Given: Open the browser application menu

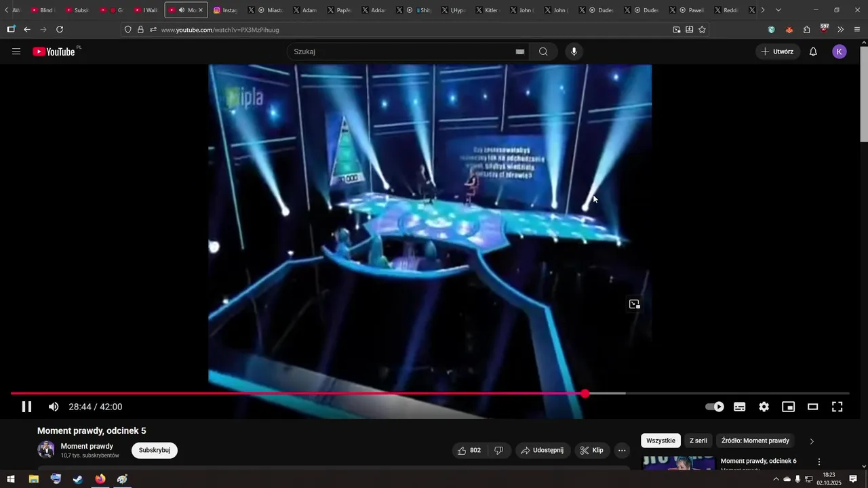Looking at the screenshot, I should (857, 30).
